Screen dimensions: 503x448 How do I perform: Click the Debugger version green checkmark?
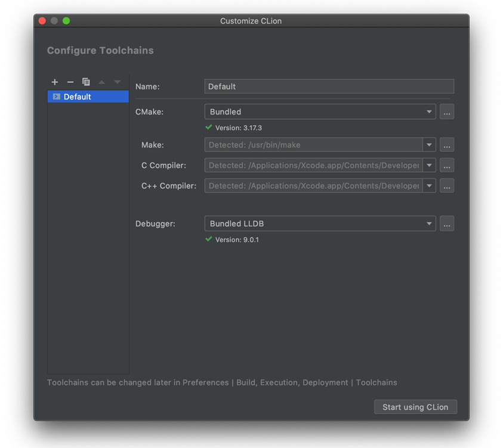(x=209, y=239)
